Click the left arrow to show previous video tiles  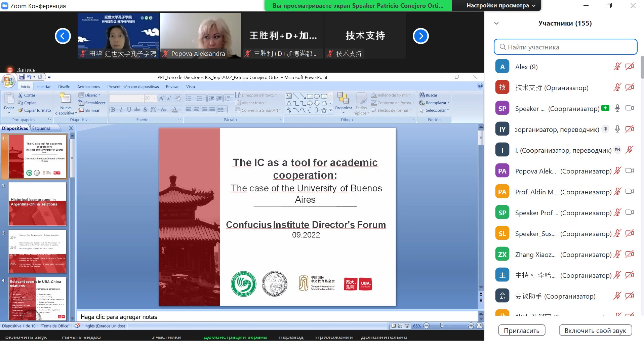coord(63,36)
